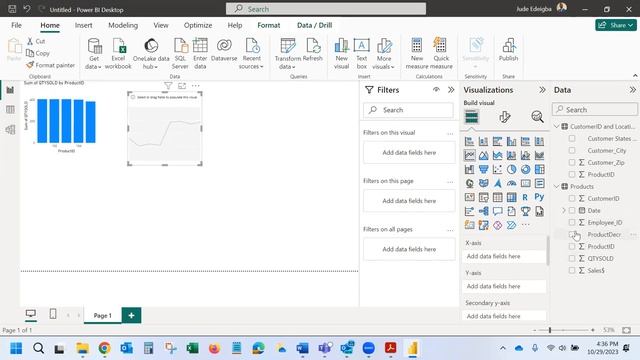
Task: Open filter icon above selected visual
Action: coord(168,86)
